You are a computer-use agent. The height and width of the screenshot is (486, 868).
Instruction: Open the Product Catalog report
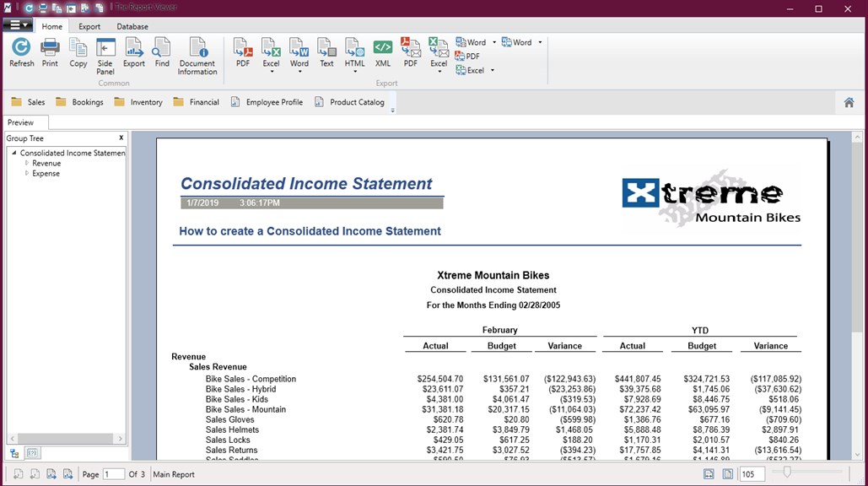click(x=349, y=102)
